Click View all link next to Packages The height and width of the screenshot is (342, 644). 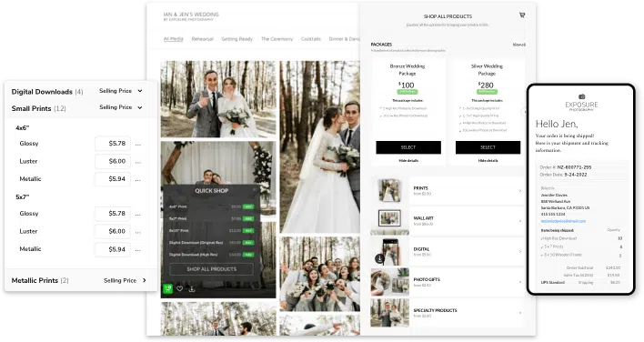coord(518,45)
